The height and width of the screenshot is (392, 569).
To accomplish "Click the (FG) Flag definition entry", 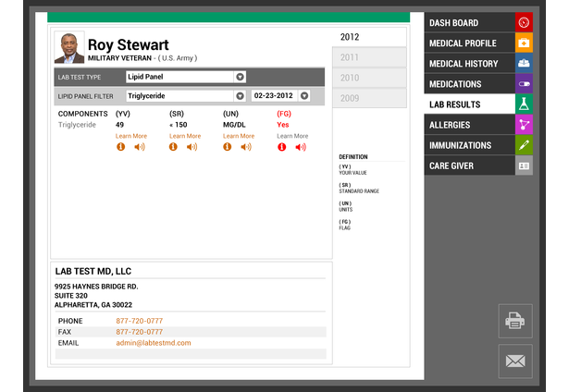I will click(345, 225).
